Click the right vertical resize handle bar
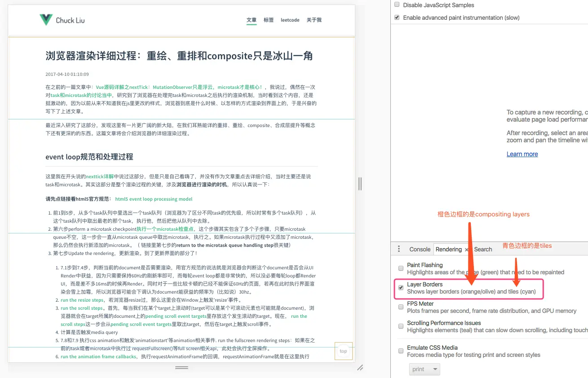The image size is (588, 378). click(x=360, y=184)
